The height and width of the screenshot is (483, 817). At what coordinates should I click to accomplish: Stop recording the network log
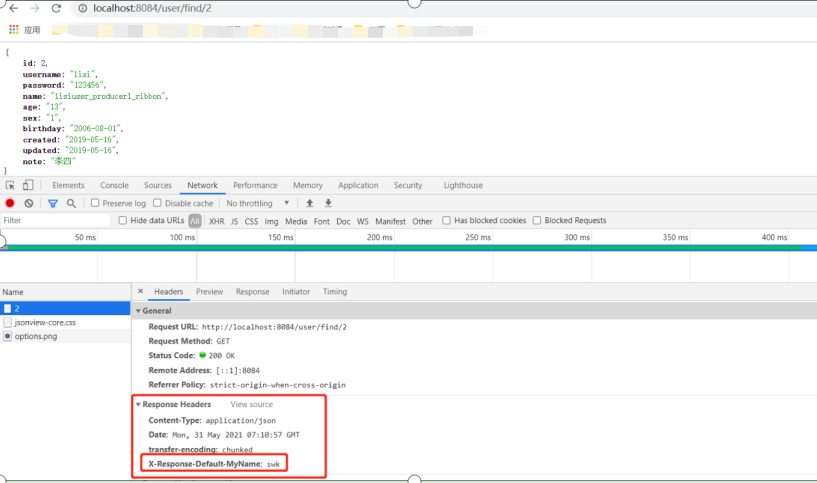10,203
